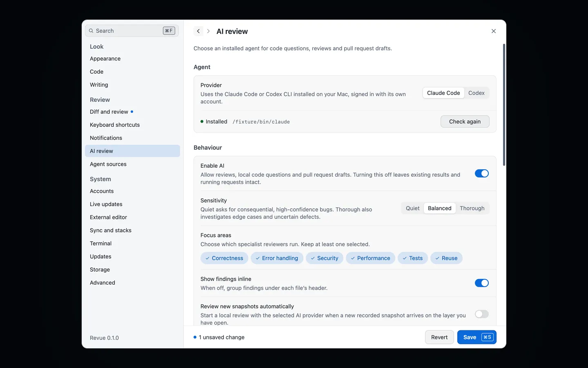Screen dimensions: 588x368
Task: Open Terminal settings
Action: coord(132,243)
